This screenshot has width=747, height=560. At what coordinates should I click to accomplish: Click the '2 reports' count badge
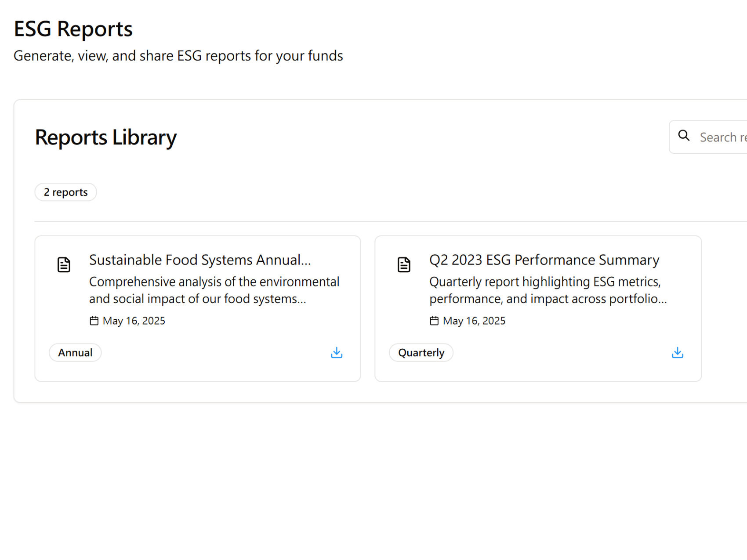[x=66, y=192]
